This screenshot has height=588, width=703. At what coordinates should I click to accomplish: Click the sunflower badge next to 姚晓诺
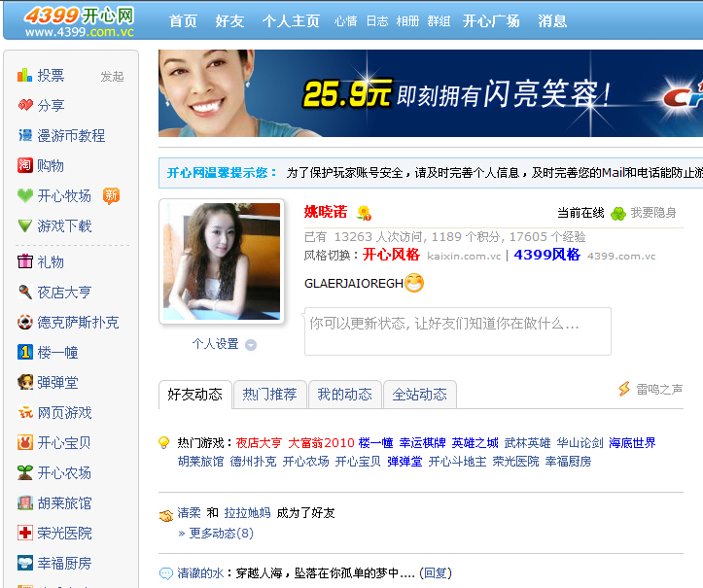pos(364,213)
